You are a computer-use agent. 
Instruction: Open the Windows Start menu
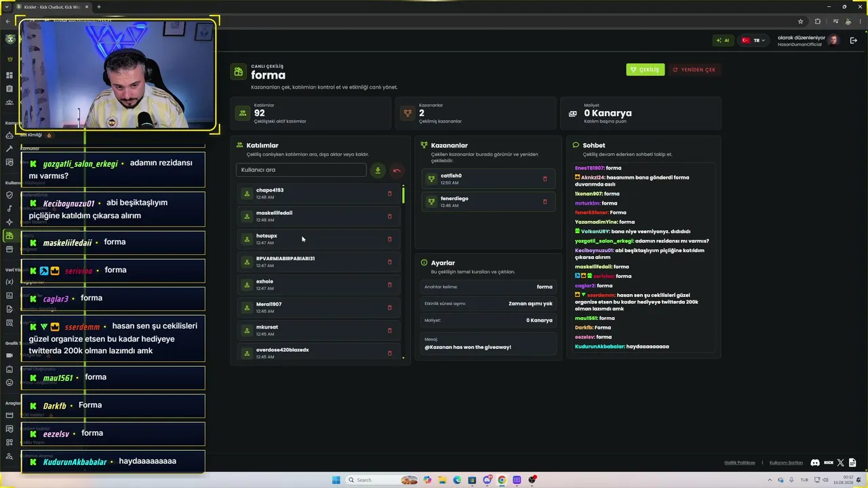click(x=336, y=481)
